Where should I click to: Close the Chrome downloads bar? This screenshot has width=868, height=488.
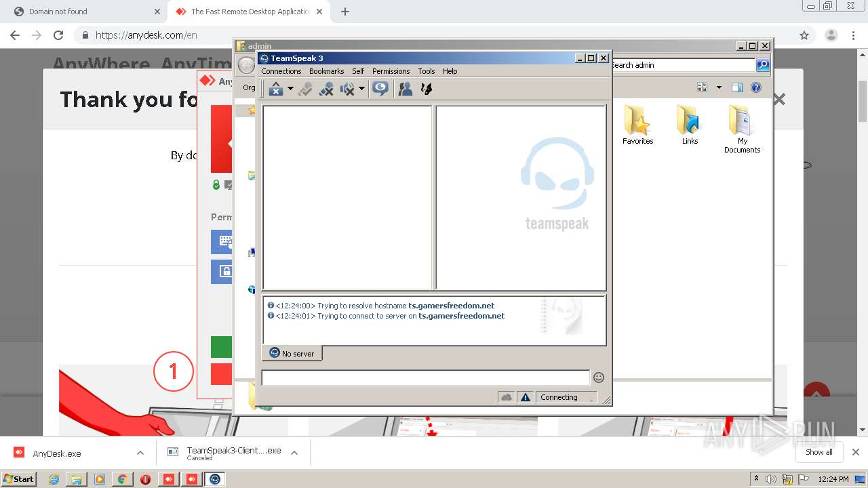point(856,452)
